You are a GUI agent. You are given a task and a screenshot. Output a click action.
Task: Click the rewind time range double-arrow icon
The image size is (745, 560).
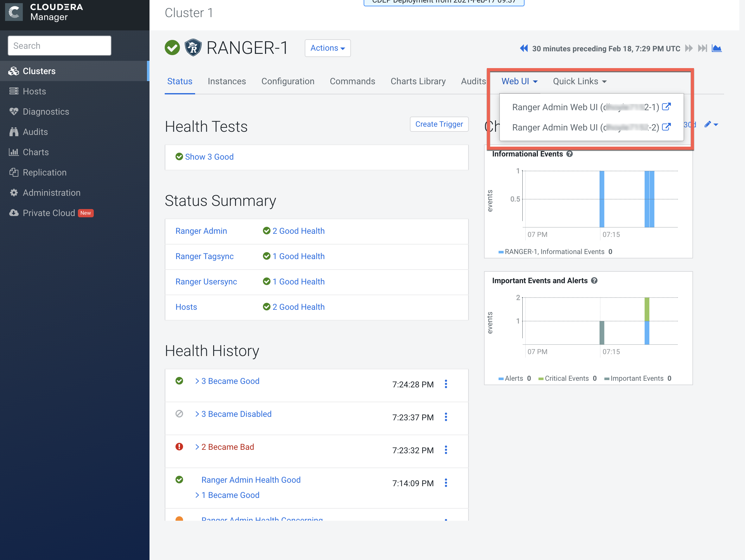point(524,48)
